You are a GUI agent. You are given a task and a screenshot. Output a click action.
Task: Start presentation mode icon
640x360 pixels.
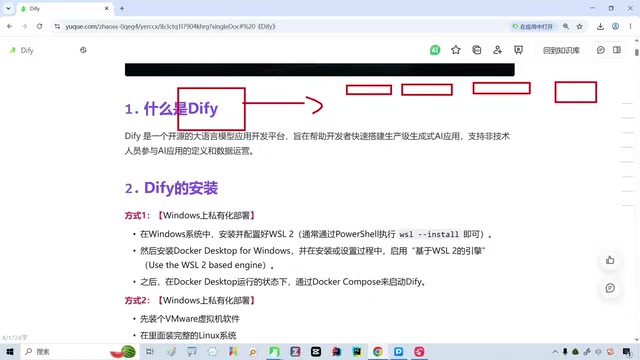click(518, 50)
